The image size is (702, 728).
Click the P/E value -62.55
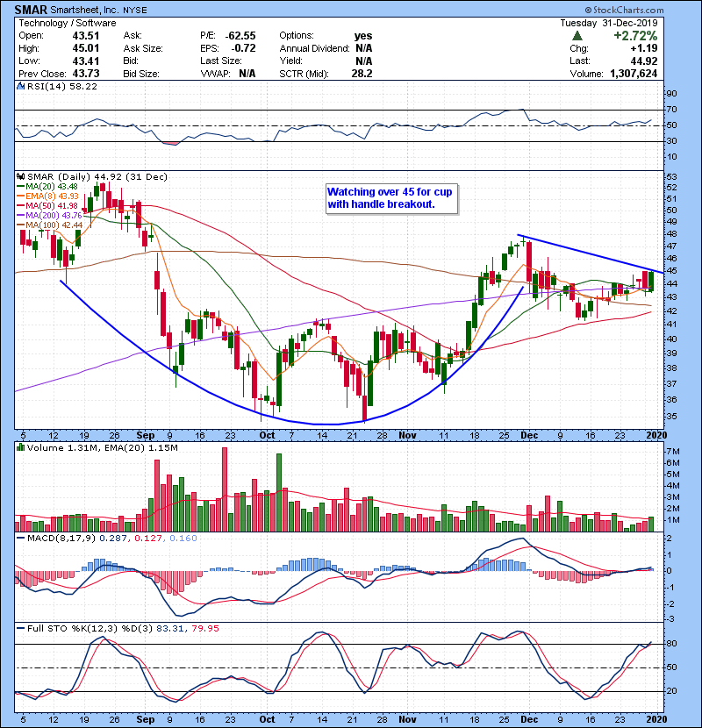tap(240, 36)
